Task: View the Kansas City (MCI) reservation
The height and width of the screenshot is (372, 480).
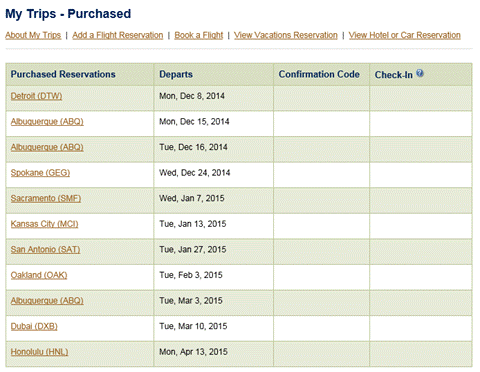Action: coord(44,224)
